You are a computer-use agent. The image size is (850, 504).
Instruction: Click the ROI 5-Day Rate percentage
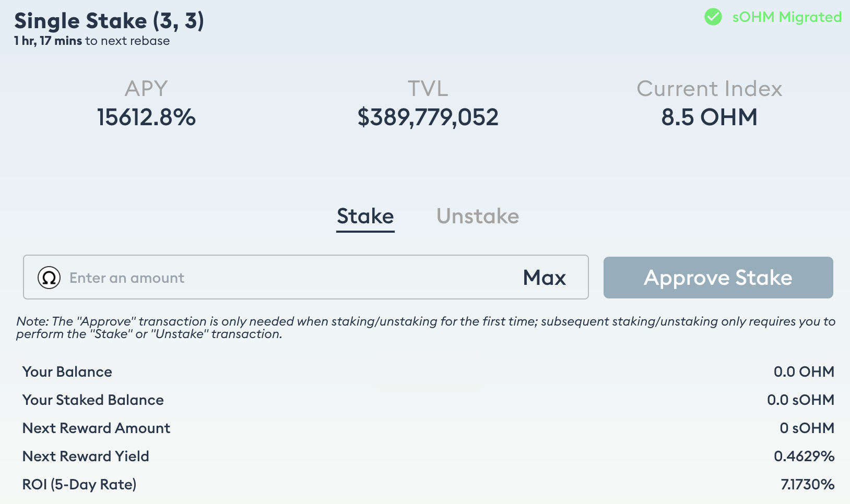807,484
